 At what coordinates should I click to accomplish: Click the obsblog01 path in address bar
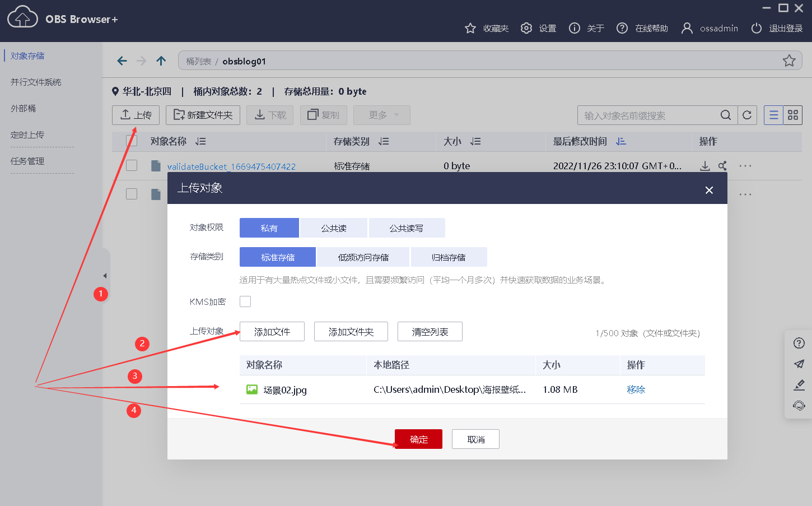point(244,61)
